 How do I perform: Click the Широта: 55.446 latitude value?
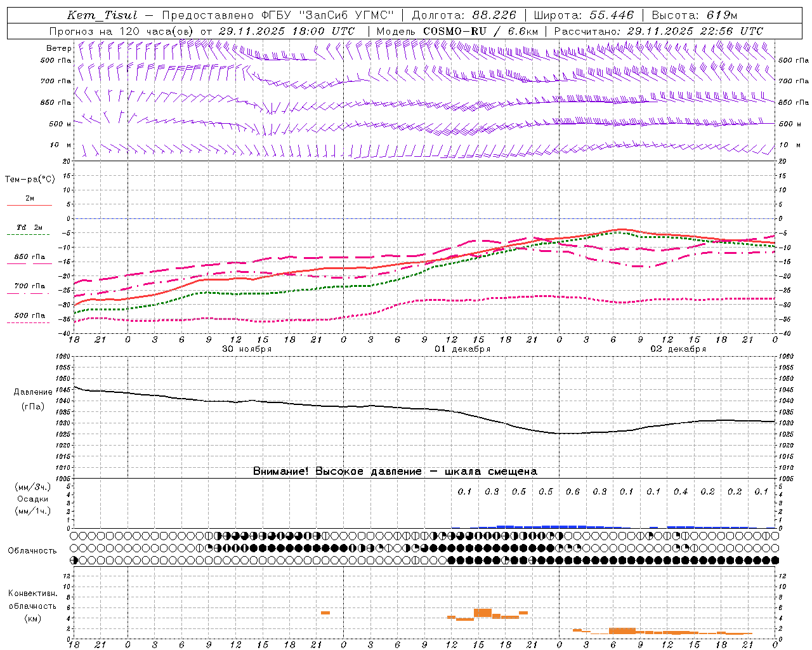click(x=584, y=15)
